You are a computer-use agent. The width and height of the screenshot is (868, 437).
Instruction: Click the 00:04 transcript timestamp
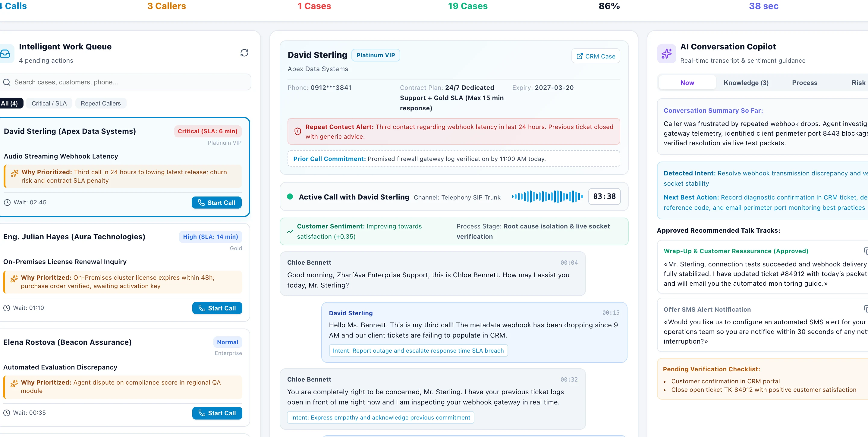(x=569, y=263)
